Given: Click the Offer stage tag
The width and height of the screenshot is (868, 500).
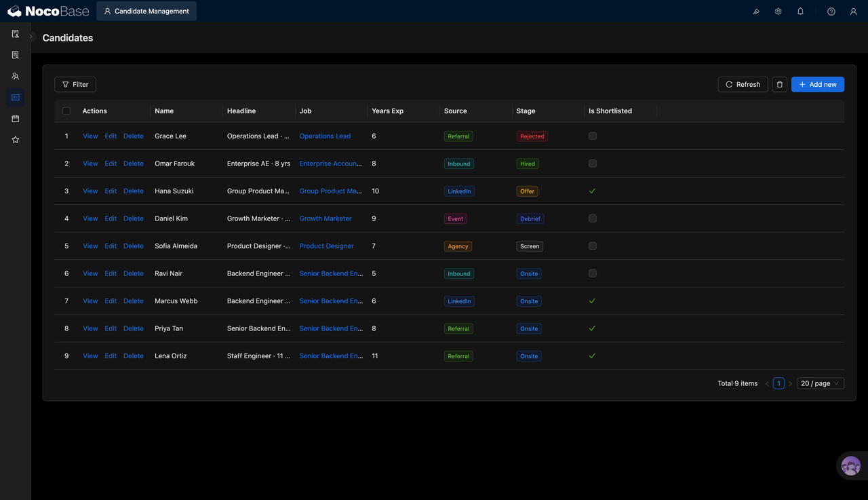Looking at the screenshot, I should click(x=528, y=191).
